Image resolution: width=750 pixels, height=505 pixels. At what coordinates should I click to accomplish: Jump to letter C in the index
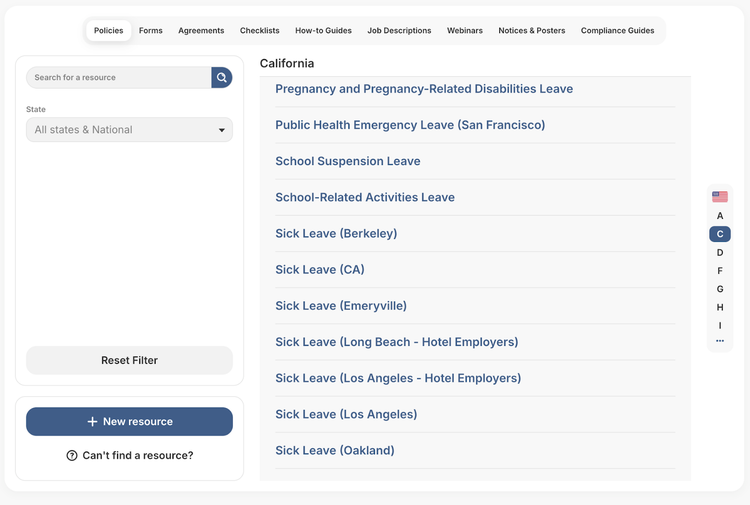pyautogui.click(x=719, y=234)
